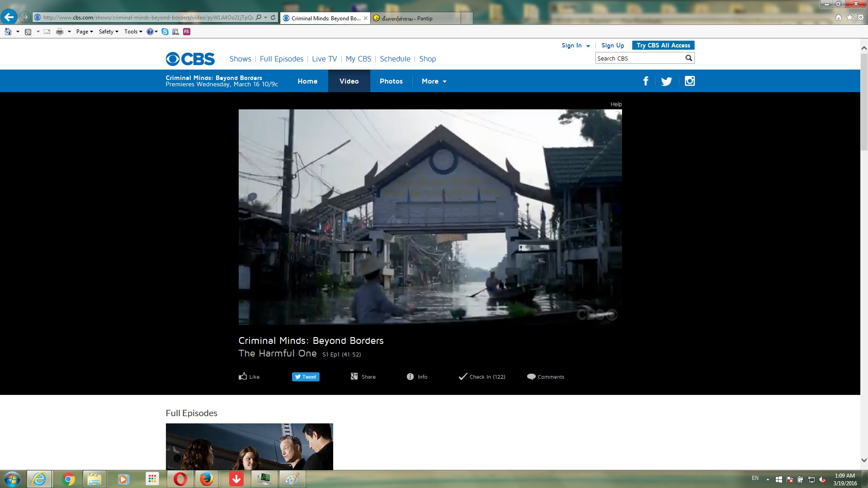Click the Skype icon in command bar

click(x=165, y=32)
